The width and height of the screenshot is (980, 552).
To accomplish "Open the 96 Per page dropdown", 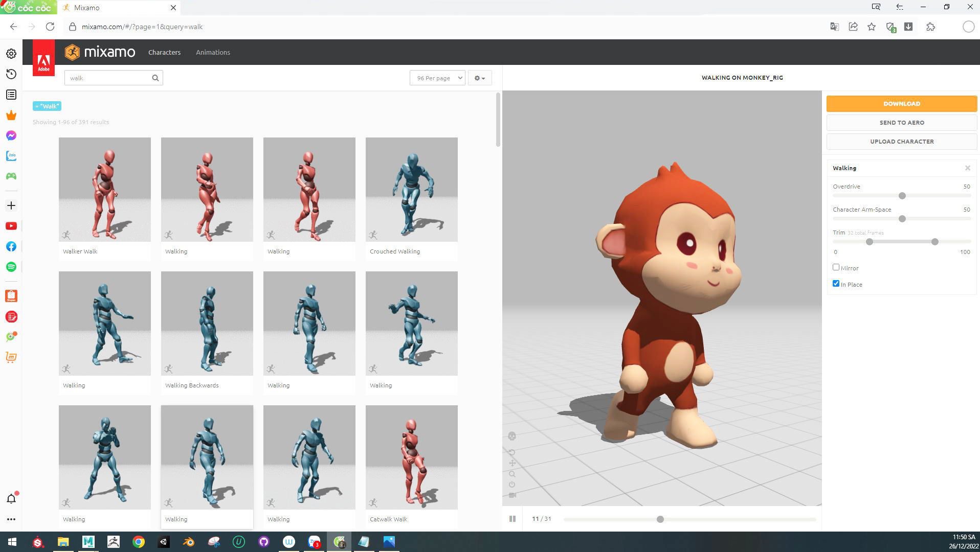I will click(x=437, y=78).
